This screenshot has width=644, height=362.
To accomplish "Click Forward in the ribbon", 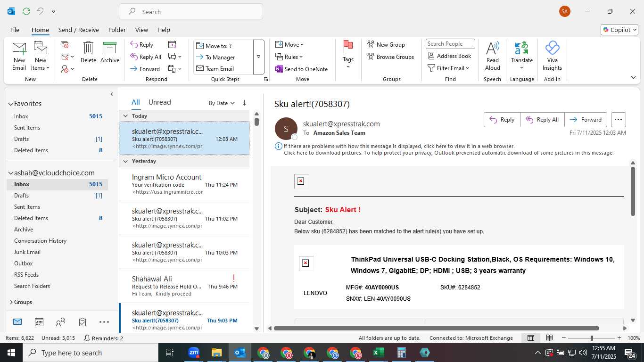I will (145, 69).
